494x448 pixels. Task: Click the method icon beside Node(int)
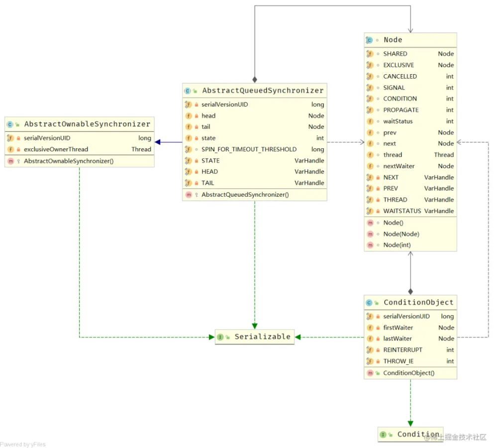click(370, 245)
